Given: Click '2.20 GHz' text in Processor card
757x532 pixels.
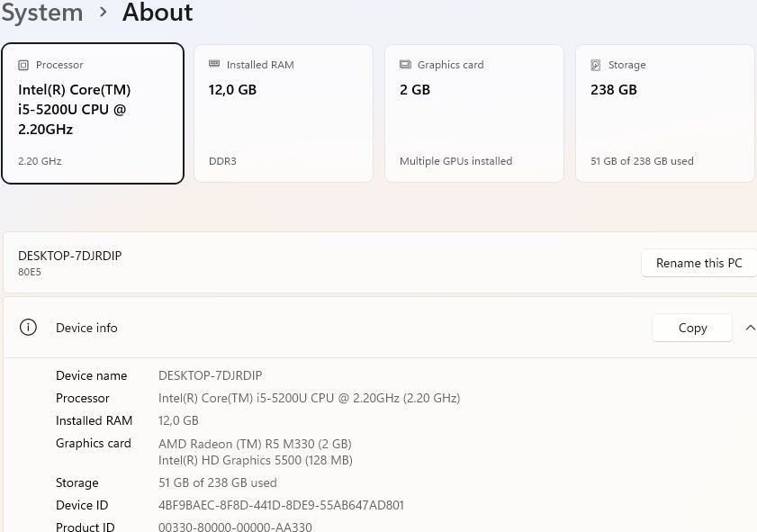Looking at the screenshot, I should [x=40, y=161].
